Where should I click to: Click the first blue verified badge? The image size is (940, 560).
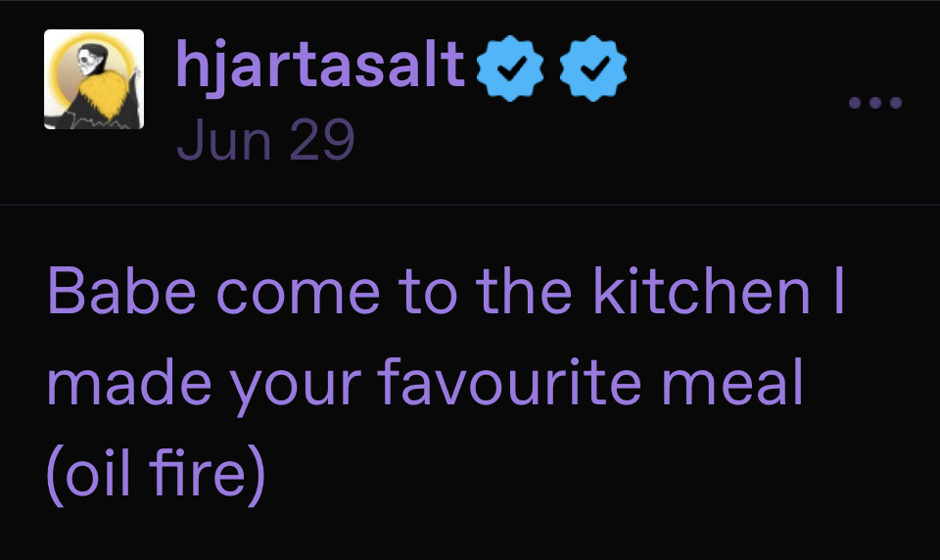pos(509,68)
